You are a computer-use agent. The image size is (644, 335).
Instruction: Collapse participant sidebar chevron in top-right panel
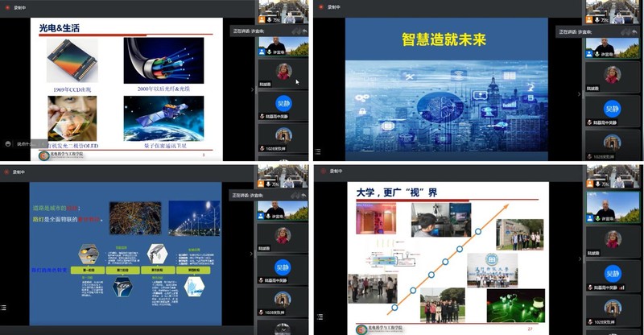pos(578,95)
